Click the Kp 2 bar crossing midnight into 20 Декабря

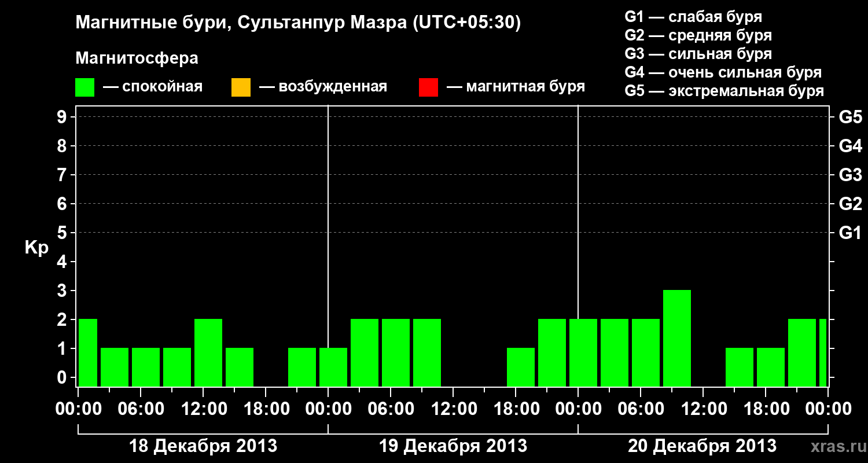pos(583,352)
